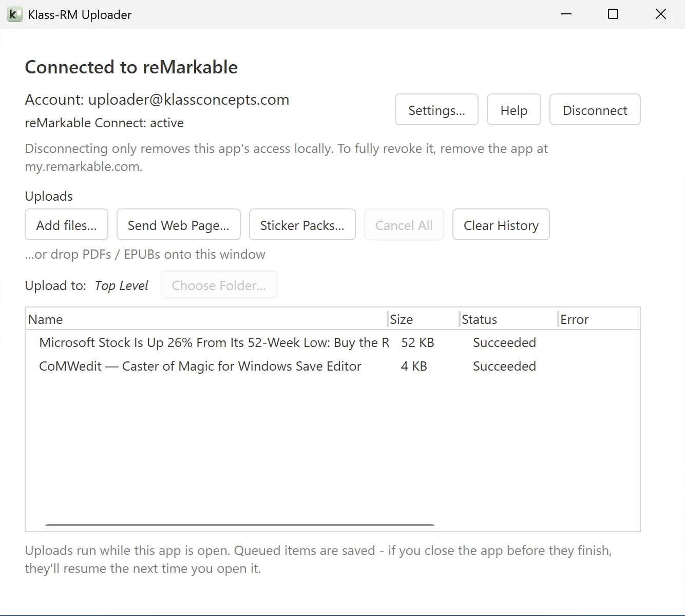
Task: Click the 52 KB size cell
Action: tap(417, 342)
